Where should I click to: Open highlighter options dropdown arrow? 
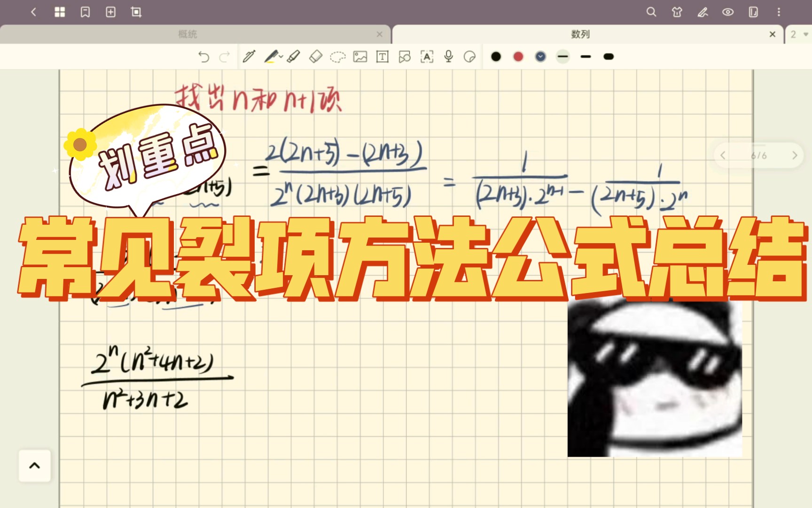(x=281, y=57)
